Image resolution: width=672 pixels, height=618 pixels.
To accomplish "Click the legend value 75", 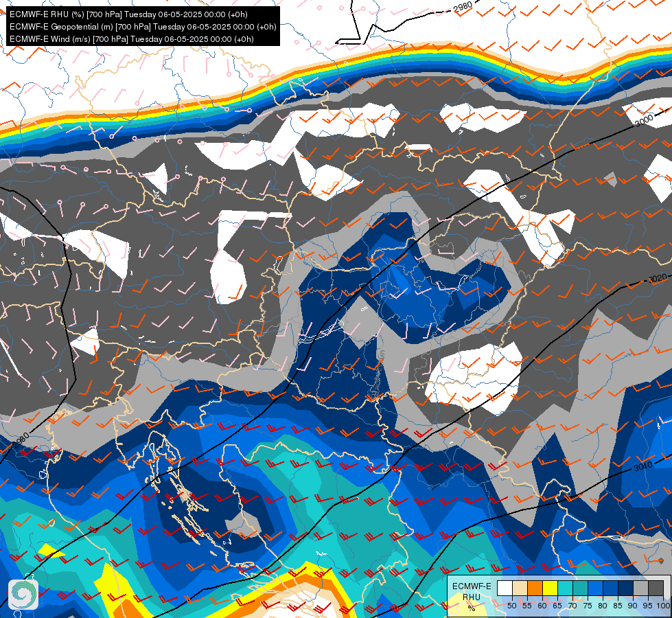I will tap(588, 606).
